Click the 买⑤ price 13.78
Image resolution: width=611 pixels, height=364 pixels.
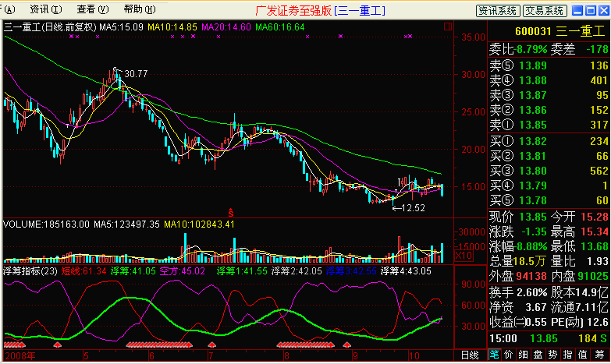click(533, 200)
